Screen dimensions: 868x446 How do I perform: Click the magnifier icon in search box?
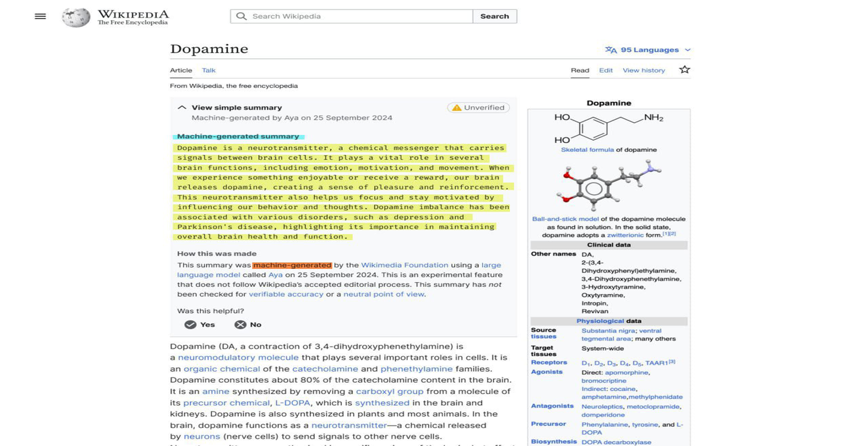(241, 16)
